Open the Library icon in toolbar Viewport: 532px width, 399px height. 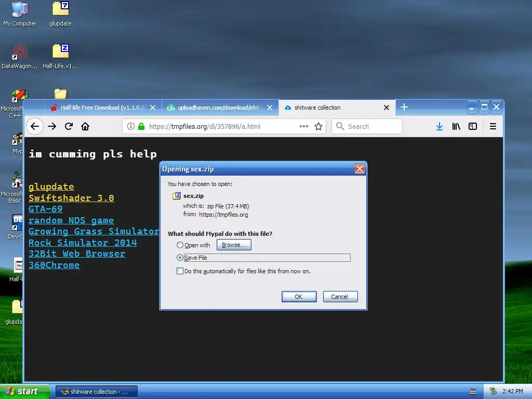coord(456,127)
